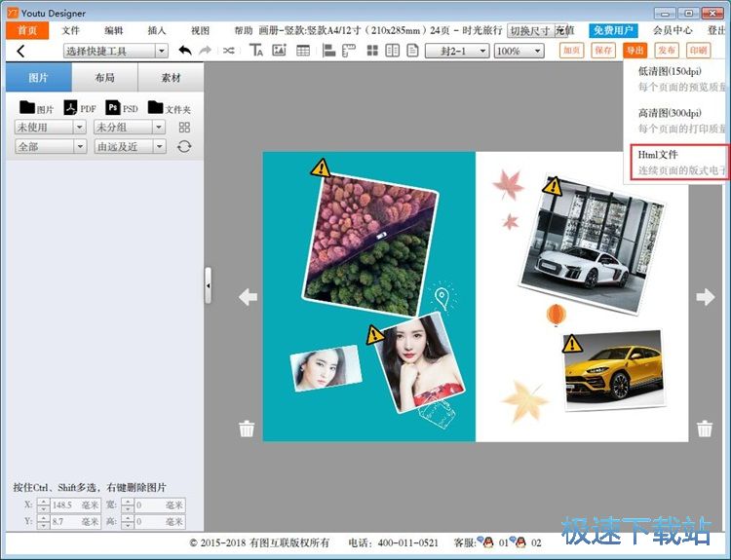This screenshot has width=731, height=560.
Task: Click warning icon on white car photo
Action: (553, 186)
